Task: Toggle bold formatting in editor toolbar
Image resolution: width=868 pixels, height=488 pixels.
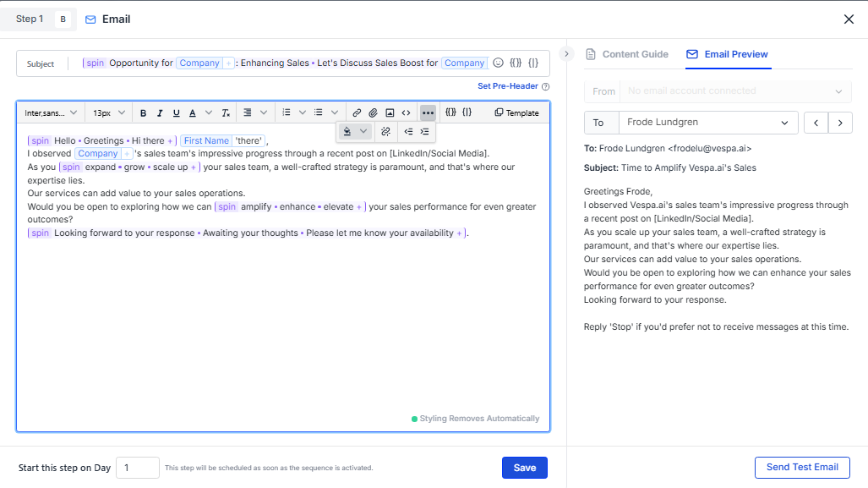Action: 144,113
